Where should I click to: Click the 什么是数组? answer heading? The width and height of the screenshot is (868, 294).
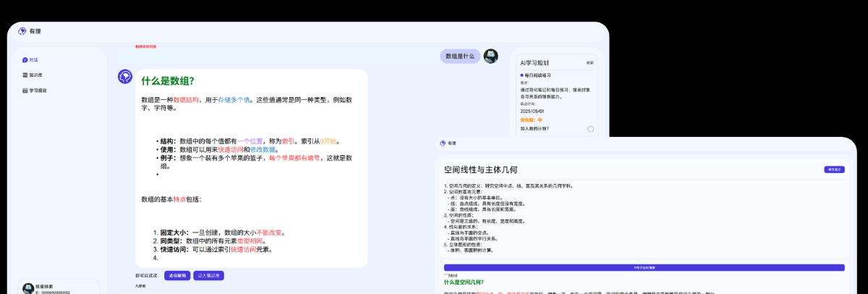pyautogui.click(x=167, y=81)
